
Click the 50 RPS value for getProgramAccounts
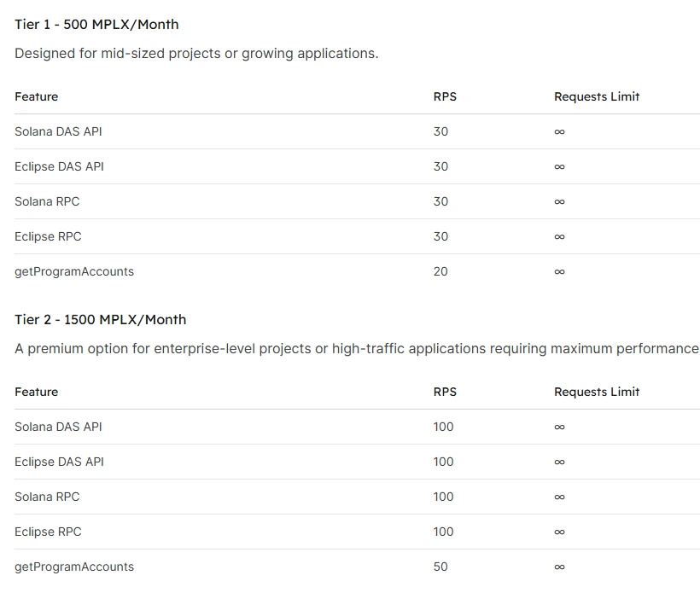[440, 567]
